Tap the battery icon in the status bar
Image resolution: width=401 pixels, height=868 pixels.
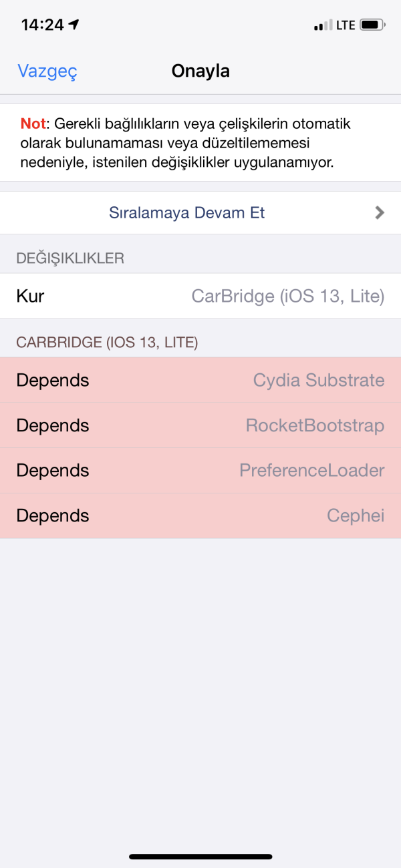pyautogui.click(x=371, y=24)
